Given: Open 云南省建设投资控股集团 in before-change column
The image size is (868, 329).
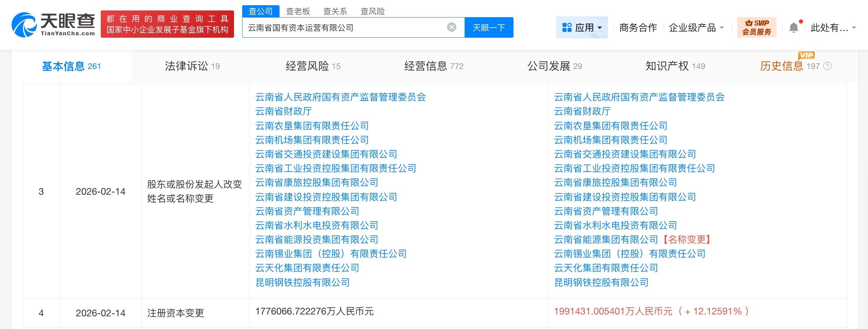Looking at the screenshot, I should point(326,197).
